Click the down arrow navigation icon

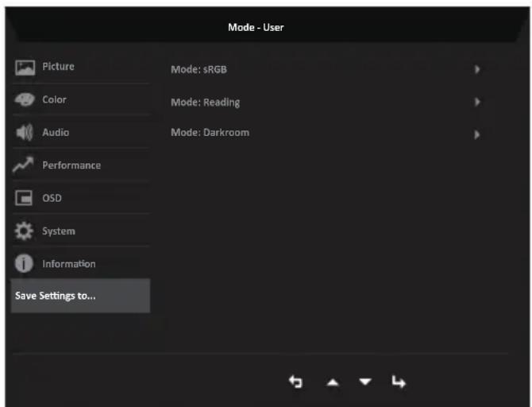[x=365, y=382]
